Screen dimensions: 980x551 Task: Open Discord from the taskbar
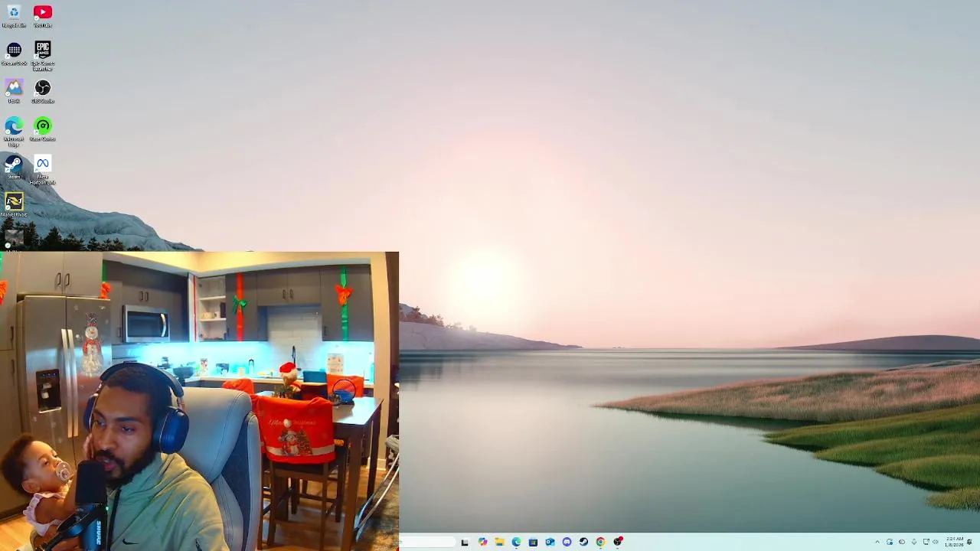click(x=567, y=542)
